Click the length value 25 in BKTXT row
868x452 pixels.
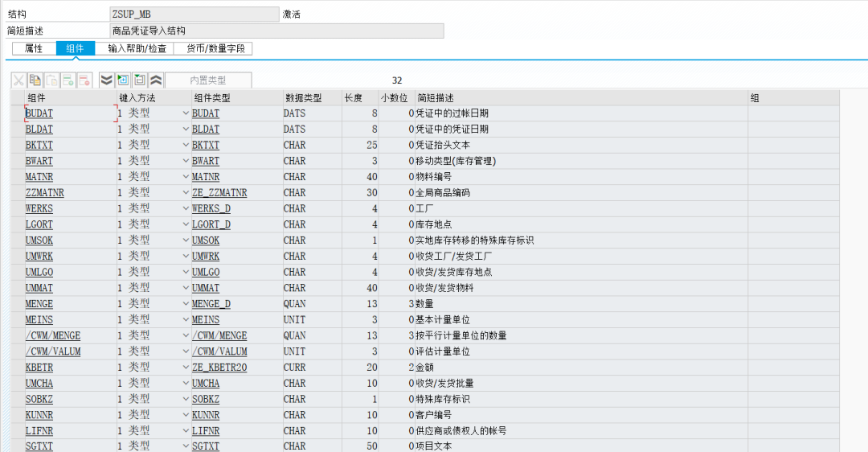click(371, 145)
